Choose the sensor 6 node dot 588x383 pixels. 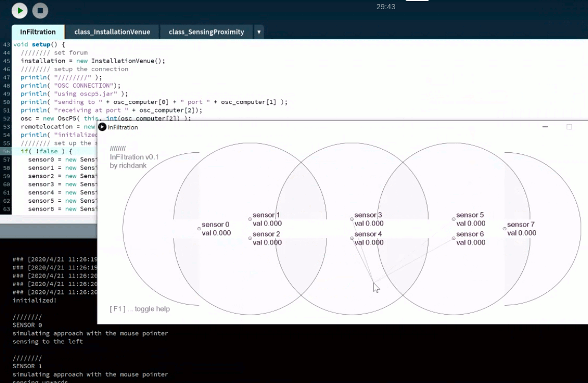pos(454,238)
